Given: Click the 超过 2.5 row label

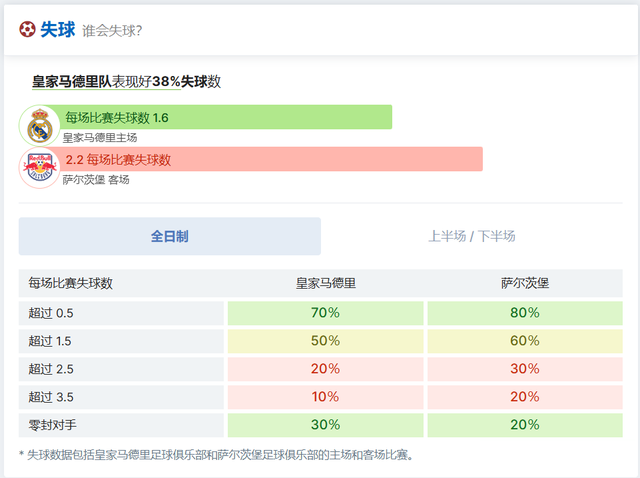Looking at the screenshot, I should coord(51,369).
